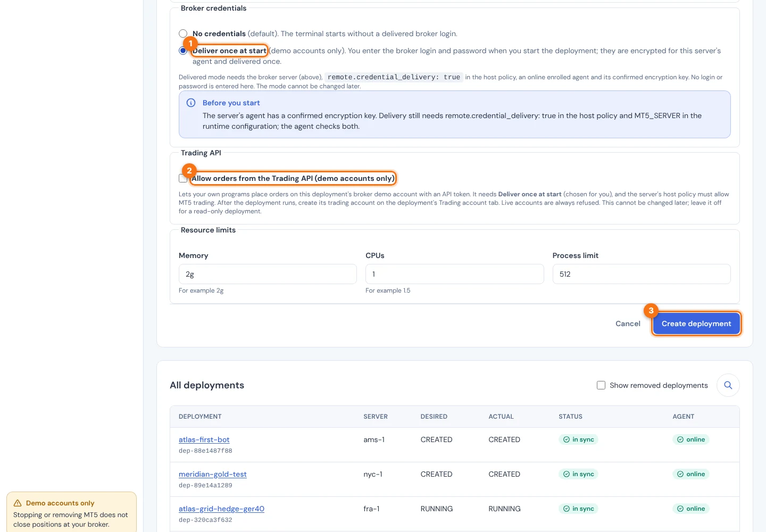Click the in sync badge for atlas-grid-hedge-ger40
The height and width of the screenshot is (532, 766).
579,509
